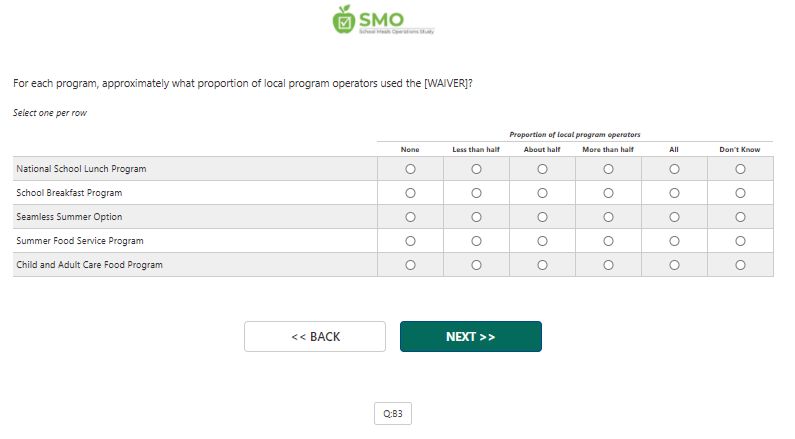
Task: Select About half for Child and Adult Care
Action: [x=542, y=265]
